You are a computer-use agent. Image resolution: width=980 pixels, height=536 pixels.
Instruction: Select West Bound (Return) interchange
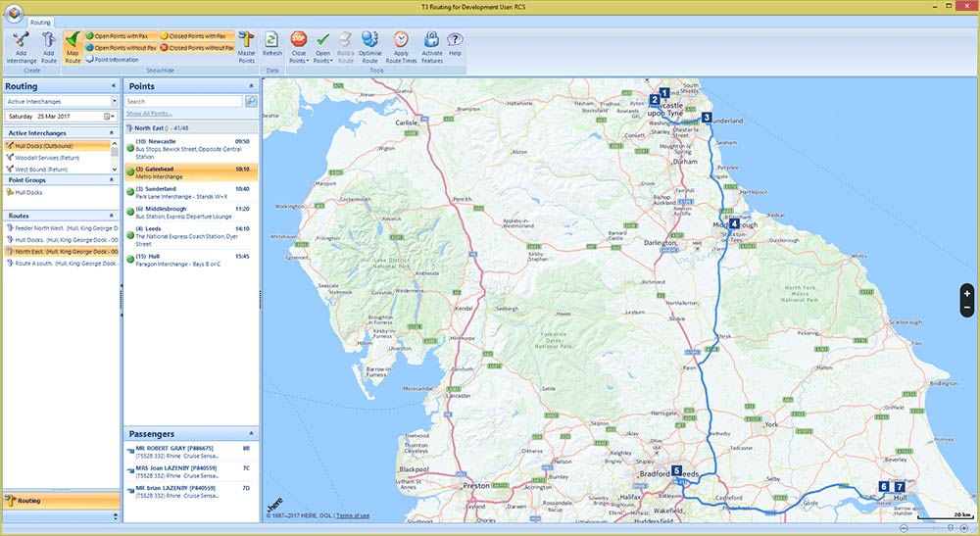pos(58,170)
